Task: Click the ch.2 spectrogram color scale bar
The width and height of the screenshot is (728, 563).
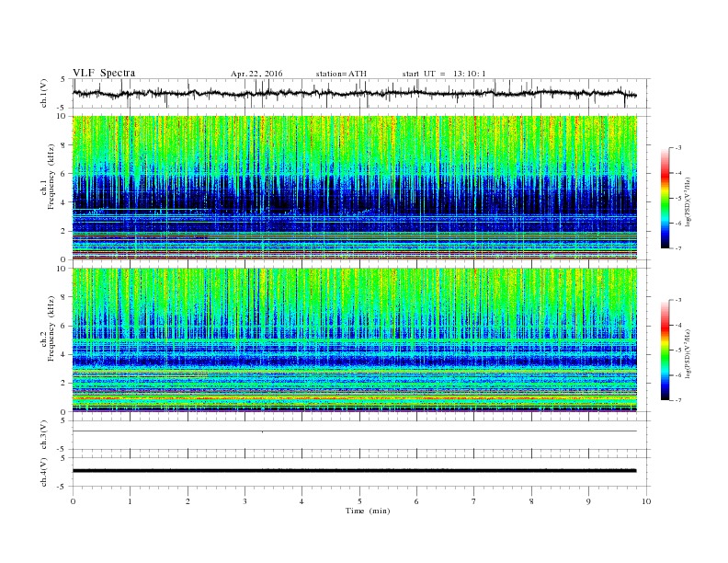Action: pos(665,350)
